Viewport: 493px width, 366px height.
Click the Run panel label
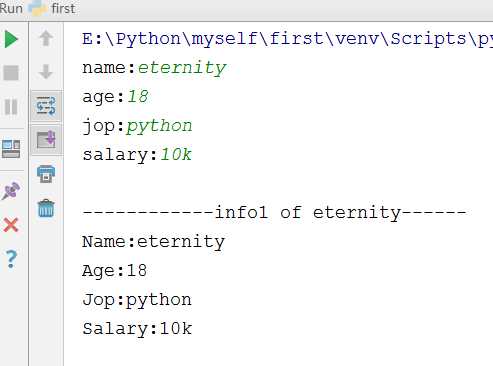11,8
